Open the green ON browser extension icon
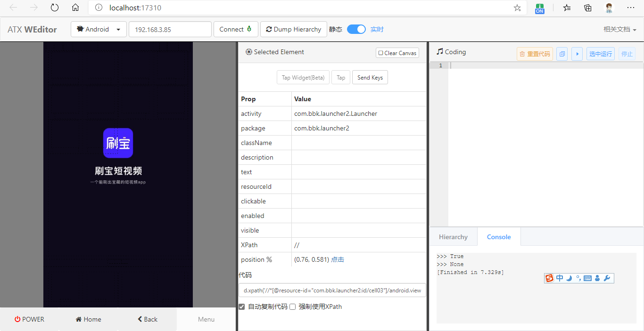This screenshot has height=331, width=644. click(540, 8)
